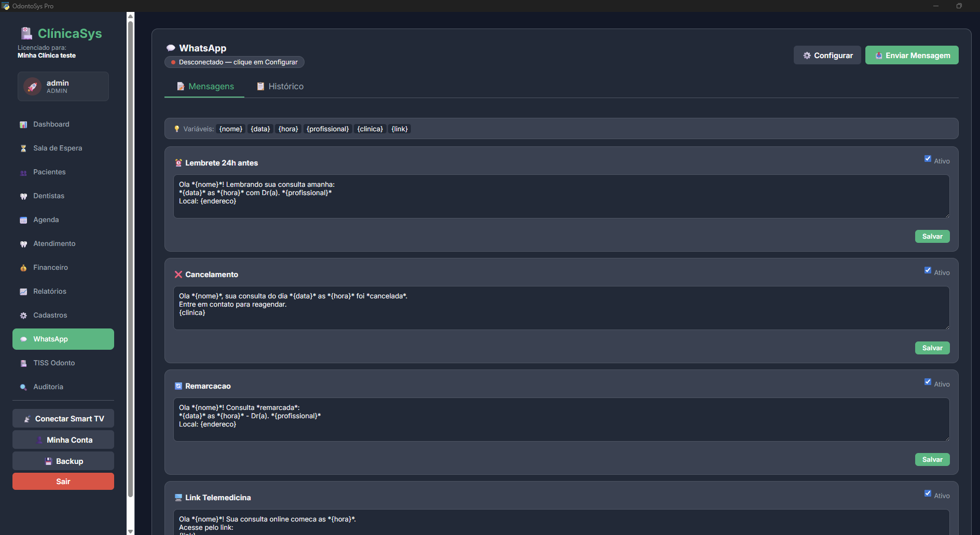980x535 pixels.
Task: Toggle Ativo checkbox for Link Telemedicina
Action: click(928, 493)
